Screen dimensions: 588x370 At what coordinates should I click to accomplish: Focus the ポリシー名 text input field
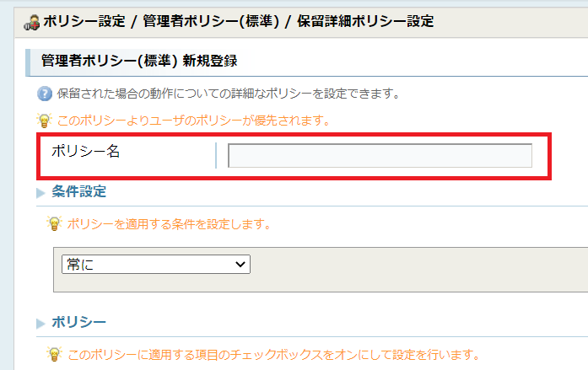point(380,156)
